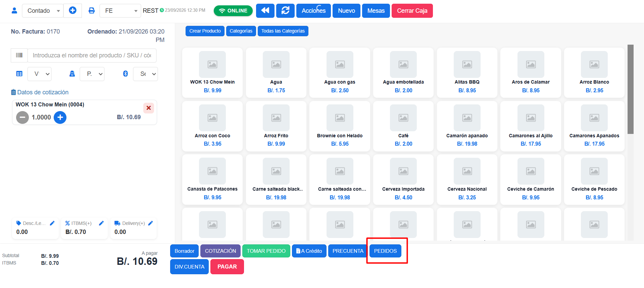This screenshot has width=644, height=288.
Task: Click the add customer plus icon
Action: (x=72, y=10)
